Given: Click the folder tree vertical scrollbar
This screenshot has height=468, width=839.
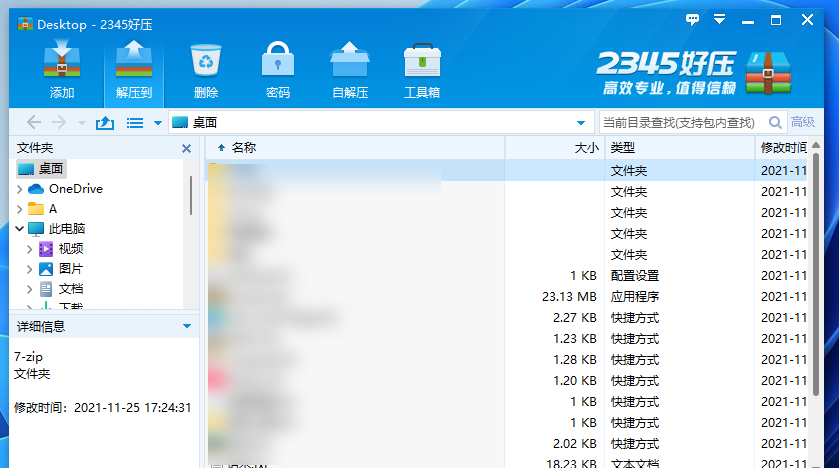Looking at the screenshot, I should coord(190,195).
